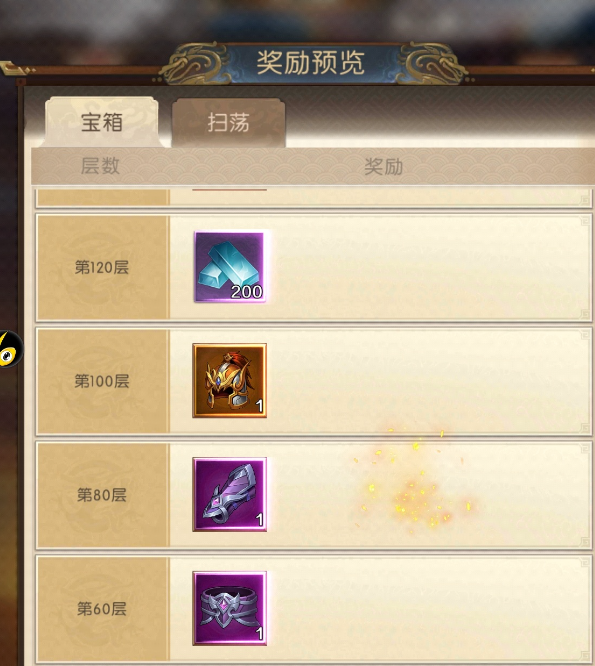Switch to the 宝箱 tab
Viewport: 595px width, 666px height.
102,122
